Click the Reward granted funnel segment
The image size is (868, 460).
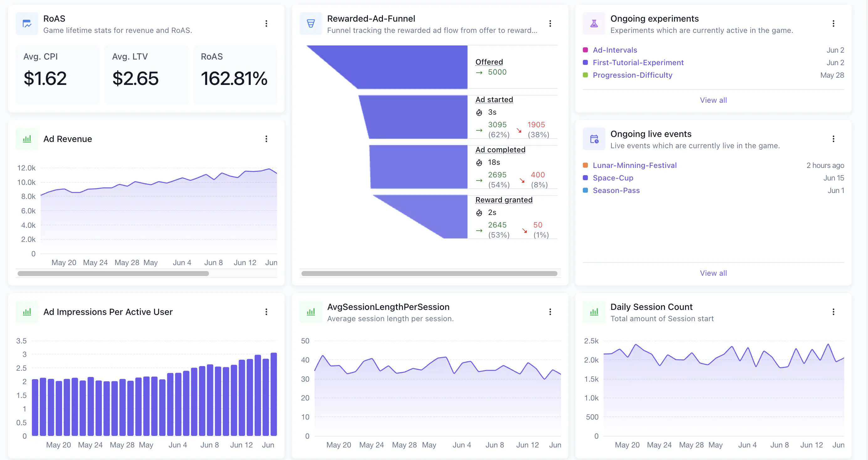coord(435,217)
